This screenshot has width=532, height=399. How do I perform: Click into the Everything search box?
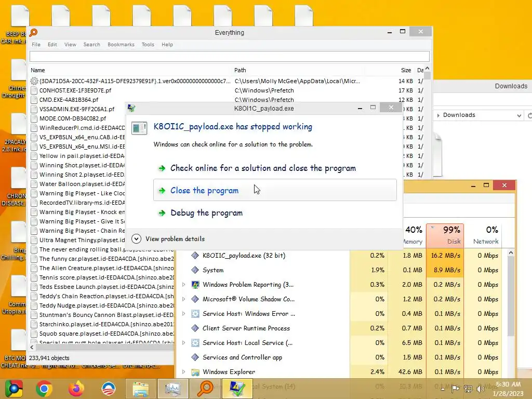coord(230,56)
